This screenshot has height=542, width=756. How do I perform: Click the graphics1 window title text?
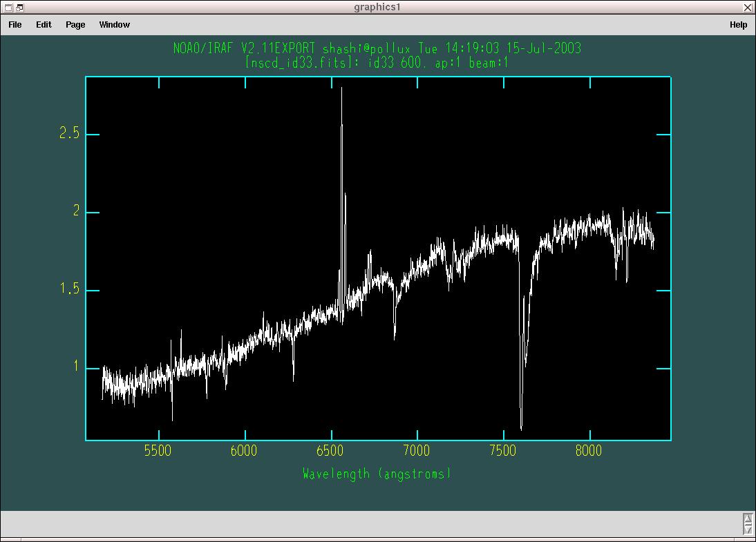pos(377,7)
